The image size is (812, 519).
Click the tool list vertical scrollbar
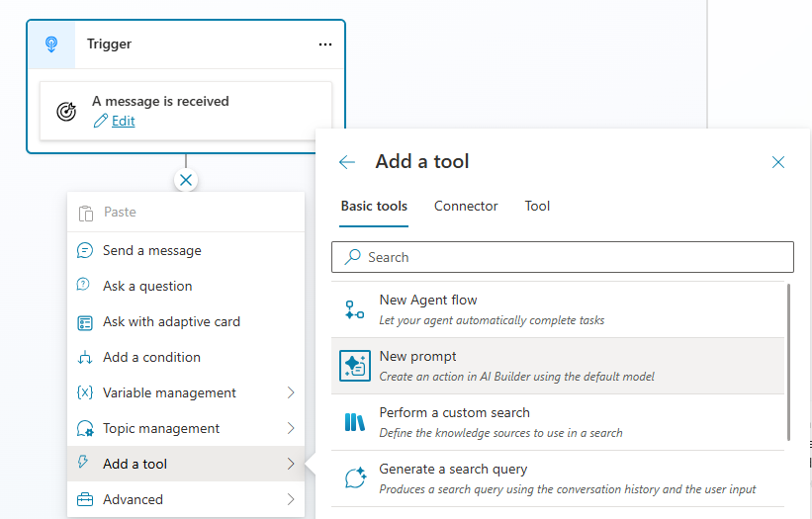coord(788,361)
